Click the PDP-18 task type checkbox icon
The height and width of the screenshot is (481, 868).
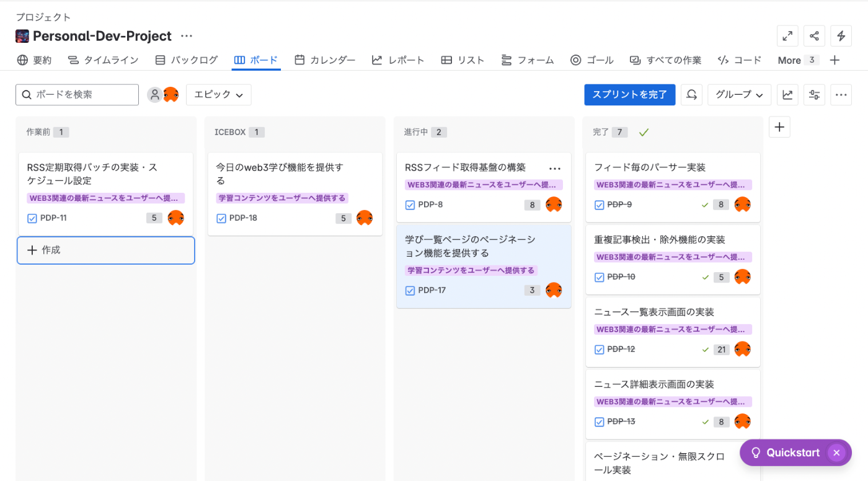(x=221, y=218)
